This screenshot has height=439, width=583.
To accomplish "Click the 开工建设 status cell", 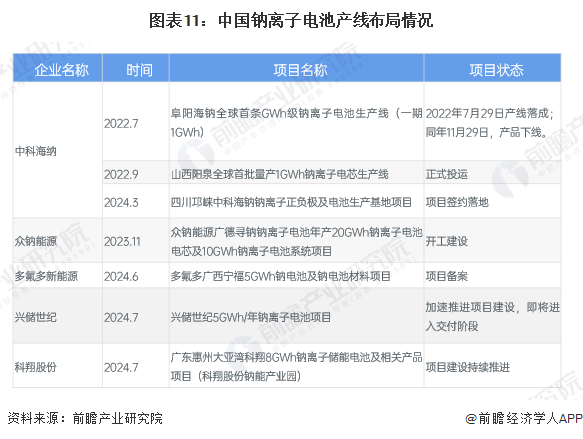I will pos(492,241).
